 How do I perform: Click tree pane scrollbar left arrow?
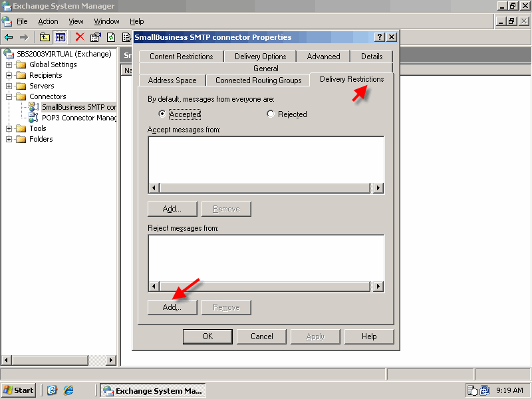7,360
